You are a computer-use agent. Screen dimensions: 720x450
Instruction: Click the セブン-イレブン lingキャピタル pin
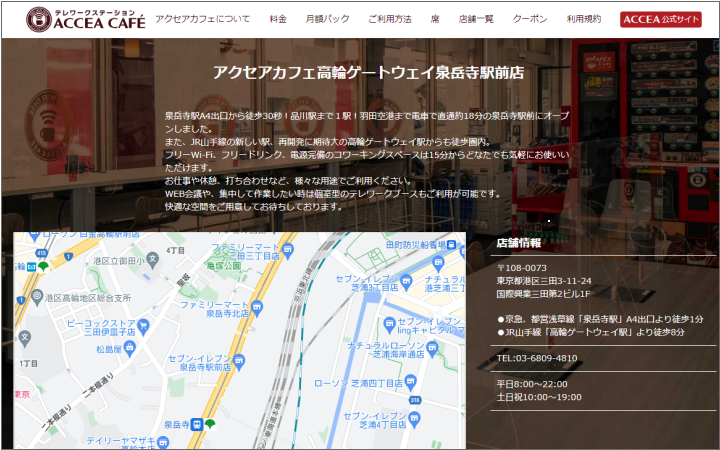(x=389, y=323)
